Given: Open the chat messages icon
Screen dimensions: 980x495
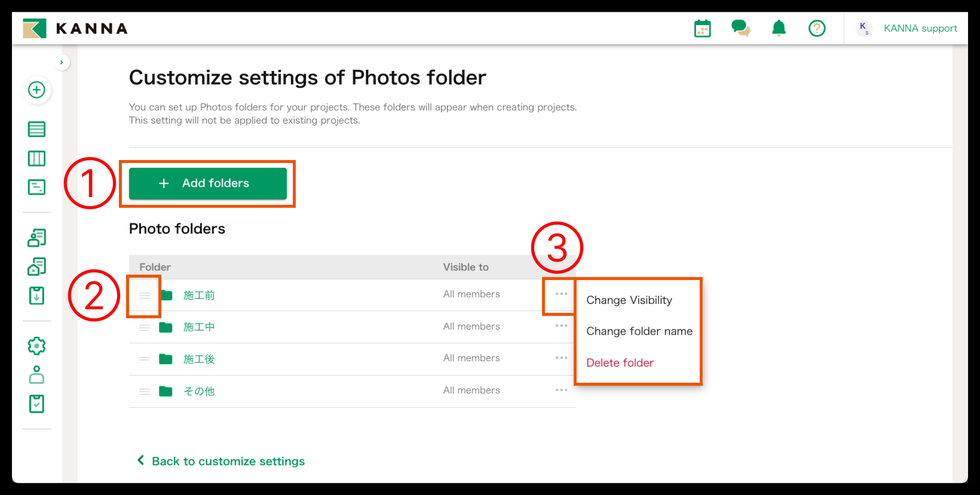Looking at the screenshot, I should point(740,29).
